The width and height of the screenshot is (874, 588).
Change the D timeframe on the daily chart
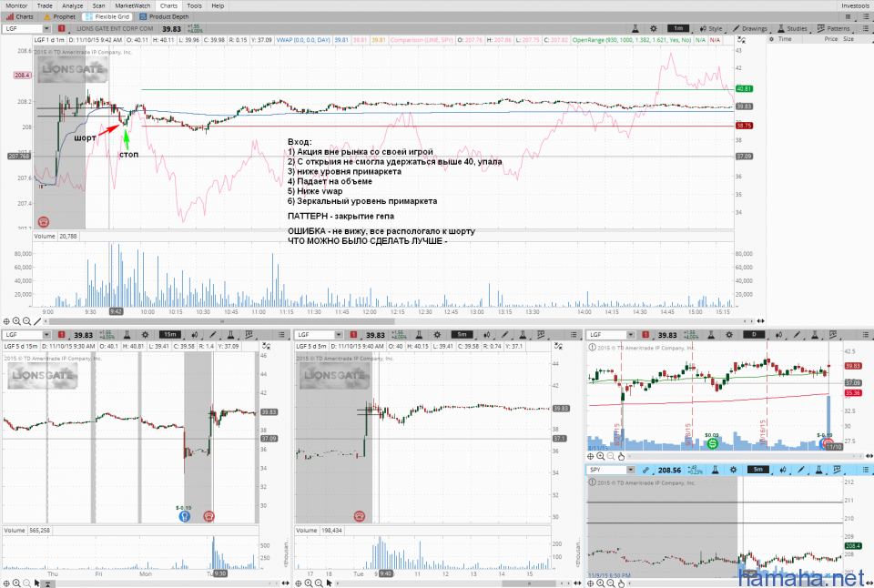pyautogui.click(x=754, y=334)
